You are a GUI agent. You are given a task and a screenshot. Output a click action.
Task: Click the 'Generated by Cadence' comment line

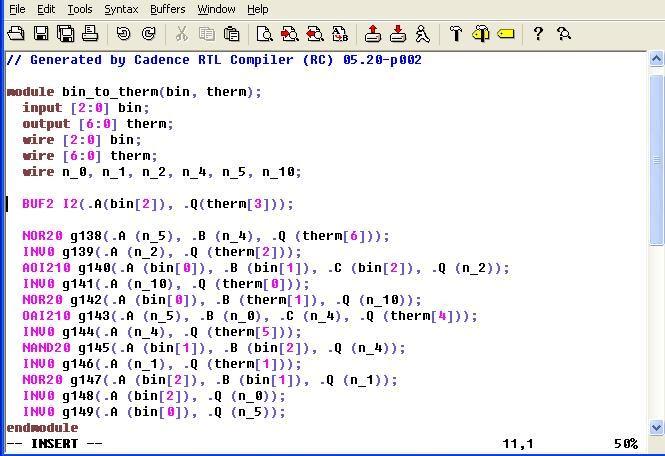coord(214,60)
